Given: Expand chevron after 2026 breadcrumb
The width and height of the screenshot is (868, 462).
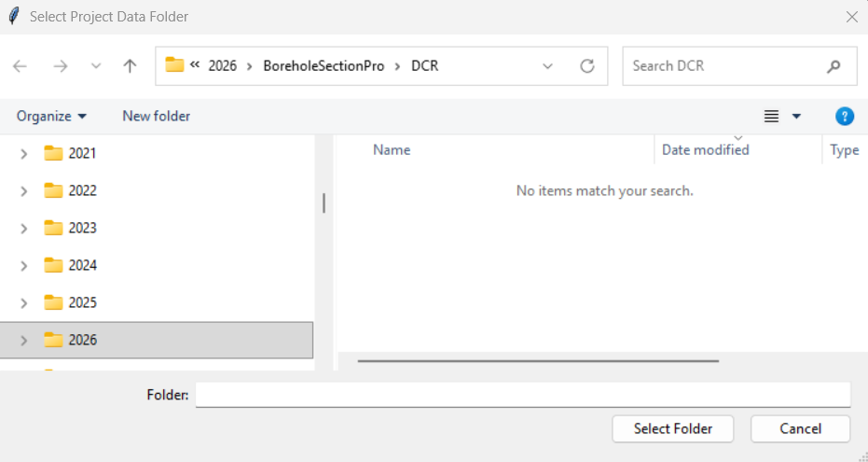Looking at the screenshot, I should (250, 66).
